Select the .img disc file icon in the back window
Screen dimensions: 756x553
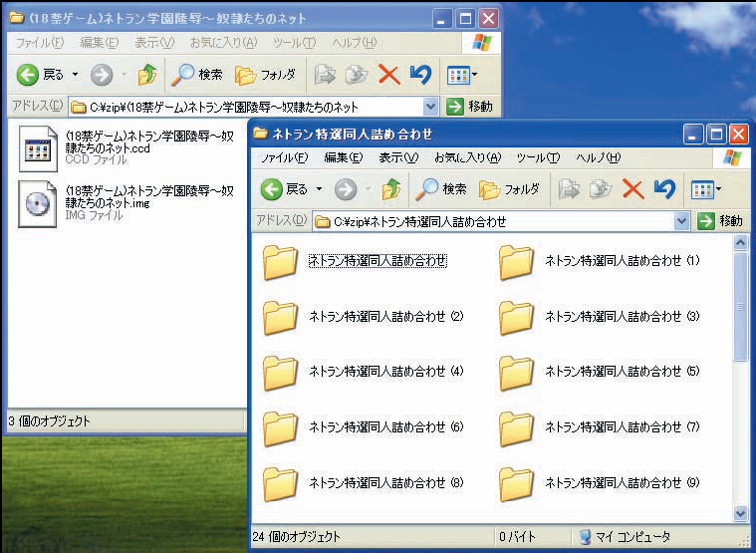click(x=38, y=204)
